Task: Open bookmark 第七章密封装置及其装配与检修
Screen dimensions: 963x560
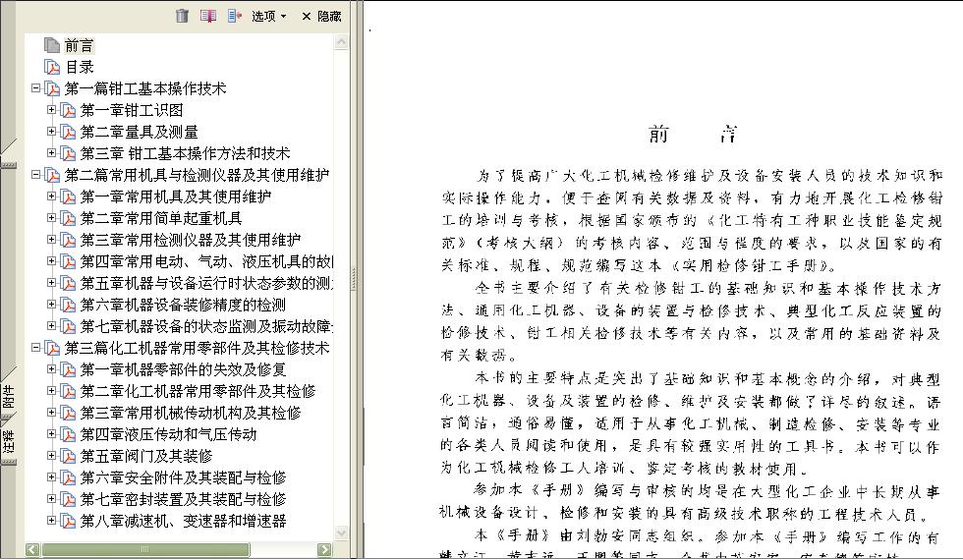Action: (183, 499)
